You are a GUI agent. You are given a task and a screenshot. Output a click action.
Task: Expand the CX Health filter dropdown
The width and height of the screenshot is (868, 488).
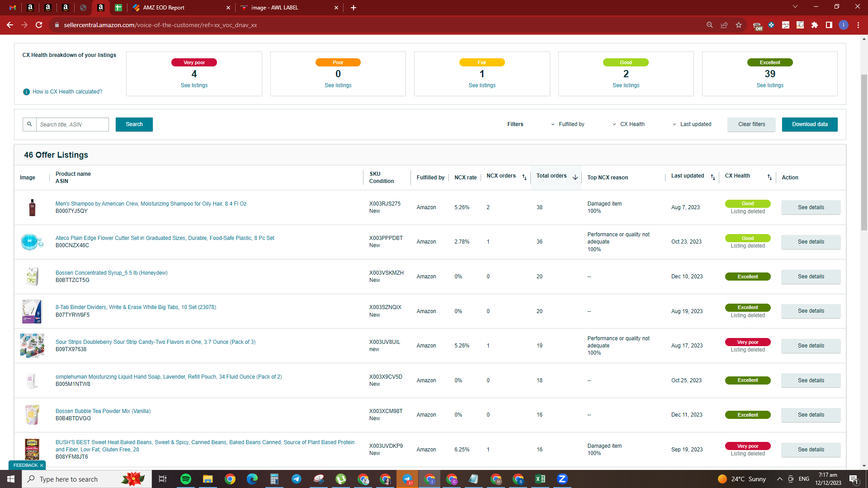[x=628, y=124]
